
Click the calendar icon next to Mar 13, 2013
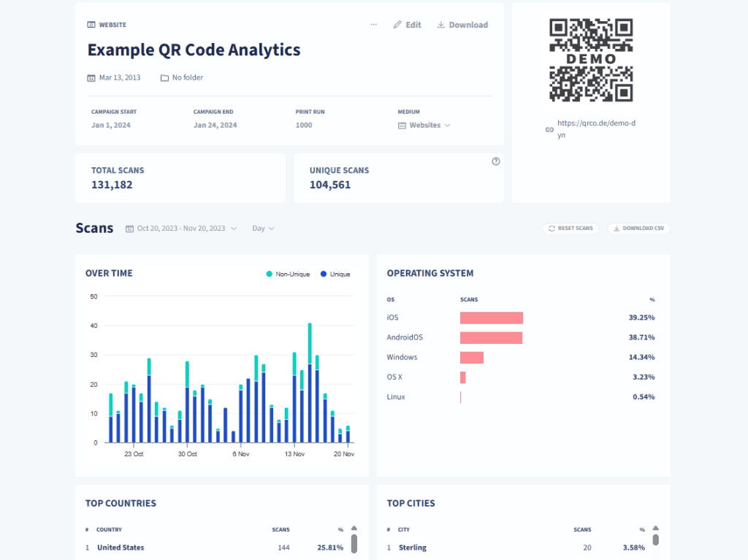click(93, 77)
